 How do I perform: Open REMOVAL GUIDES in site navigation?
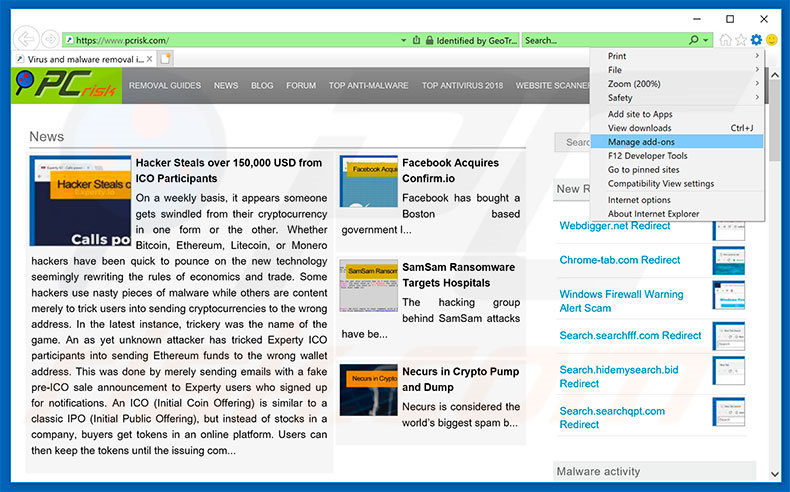165,86
